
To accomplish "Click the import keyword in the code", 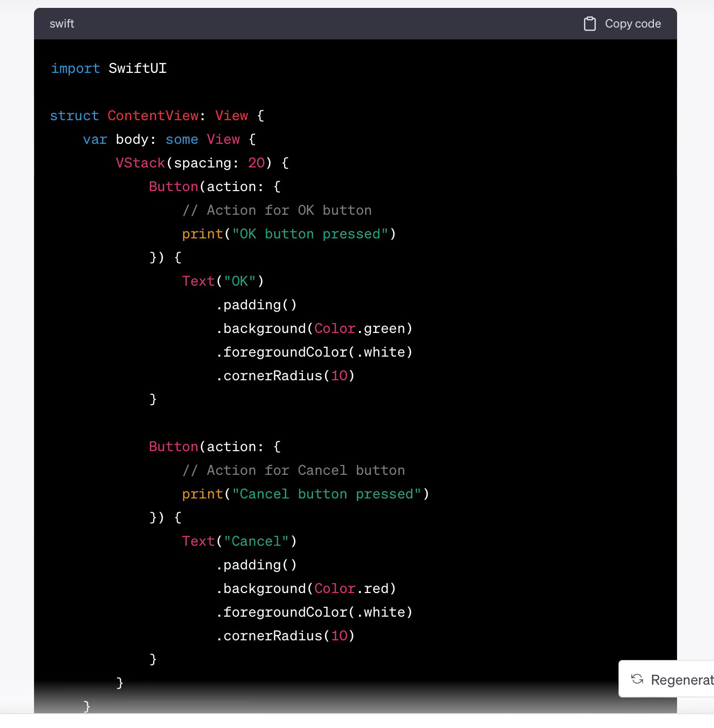I will (75, 68).
